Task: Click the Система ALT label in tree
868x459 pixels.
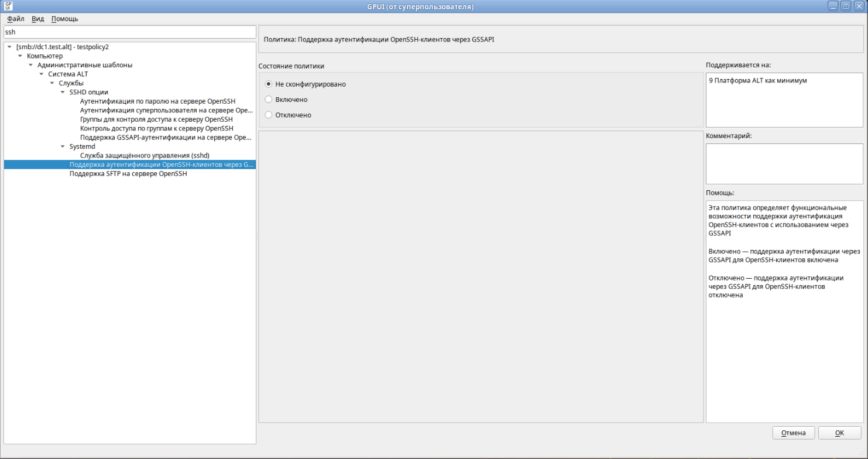Action: pyautogui.click(x=68, y=74)
